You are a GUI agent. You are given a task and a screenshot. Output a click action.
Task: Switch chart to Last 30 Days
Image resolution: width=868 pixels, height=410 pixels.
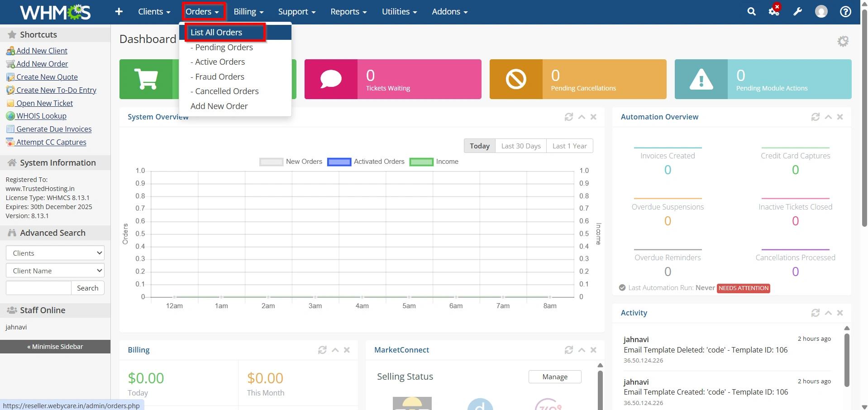(x=521, y=146)
